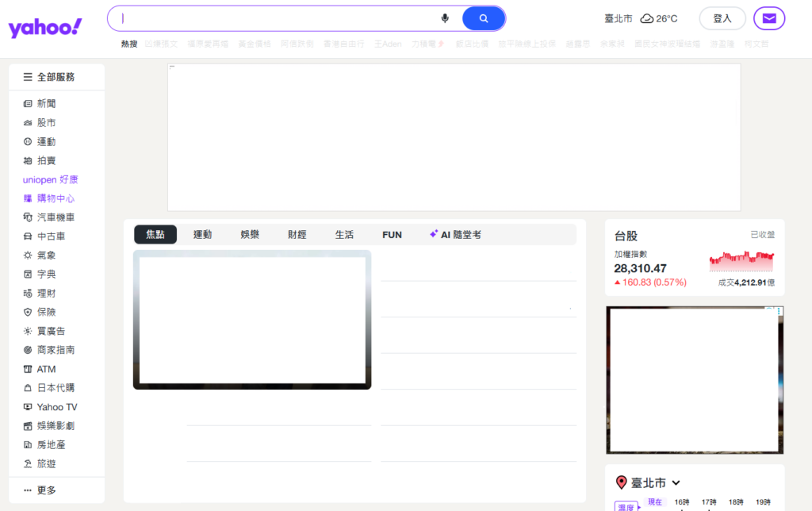The image size is (812, 511).
Task: Open the AI 隨堂考 tab
Action: pos(455,235)
